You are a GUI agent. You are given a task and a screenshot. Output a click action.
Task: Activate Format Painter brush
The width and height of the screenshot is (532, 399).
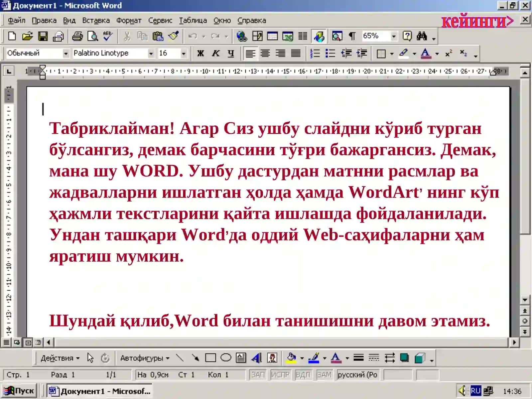[174, 36]
